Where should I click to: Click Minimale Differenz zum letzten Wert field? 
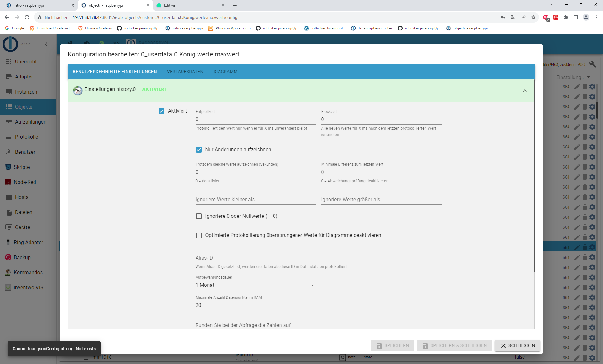pos(381,172)
